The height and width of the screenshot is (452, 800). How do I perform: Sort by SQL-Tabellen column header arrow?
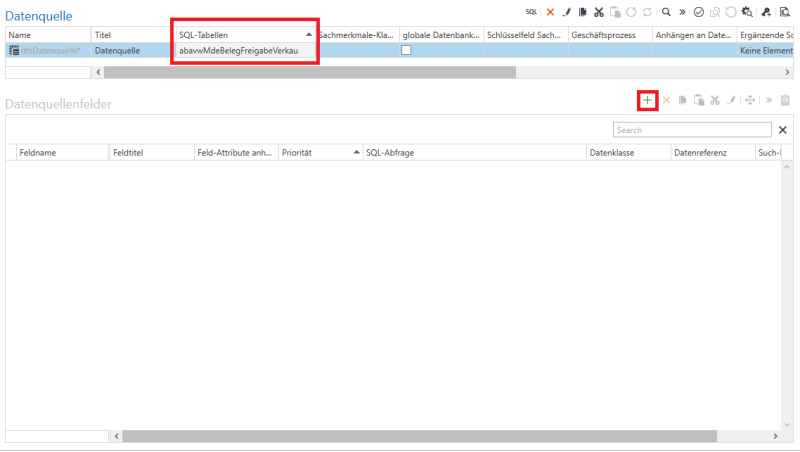pos(308,35)
